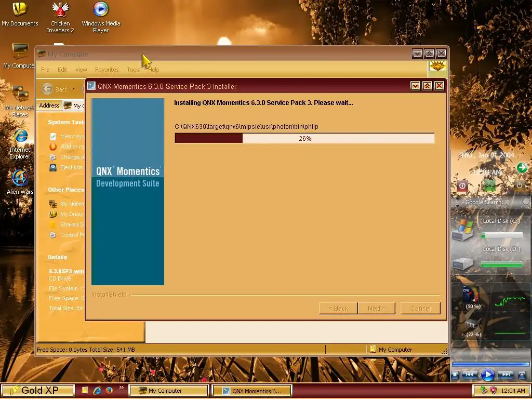
Task: Click the Eject button in the sidebar media player
Action: coord(522,375)
